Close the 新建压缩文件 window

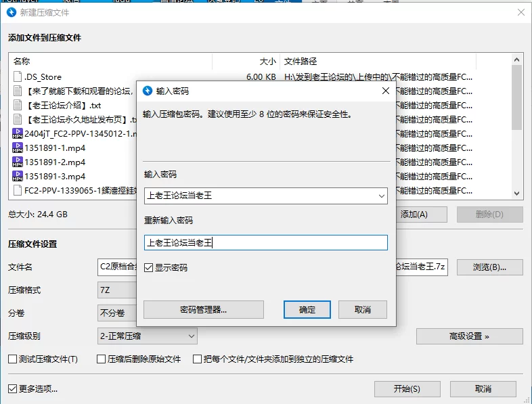pyautogui.click(x=521, y=13)
